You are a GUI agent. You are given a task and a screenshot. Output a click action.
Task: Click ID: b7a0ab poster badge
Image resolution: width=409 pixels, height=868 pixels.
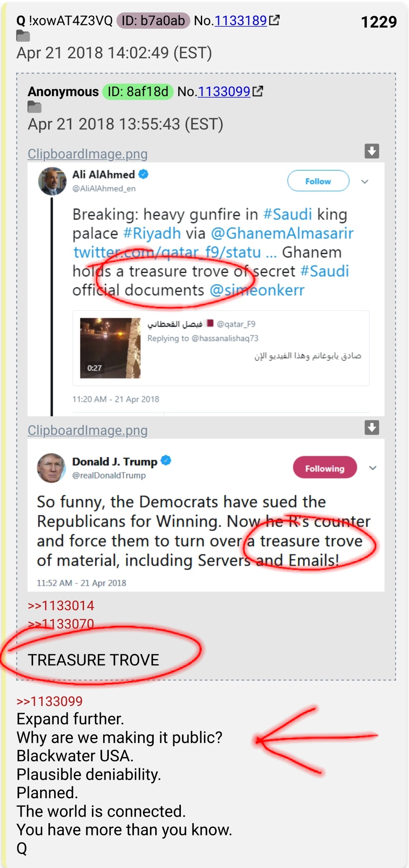[x=153, y=20]
